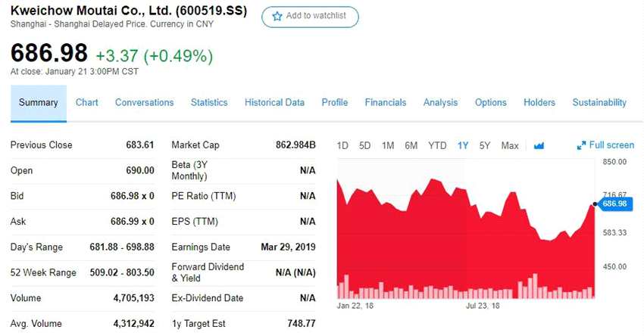This screenshot has height=336, width=644.
Task: Switch to the Chart tab
Action: point(87,103)
